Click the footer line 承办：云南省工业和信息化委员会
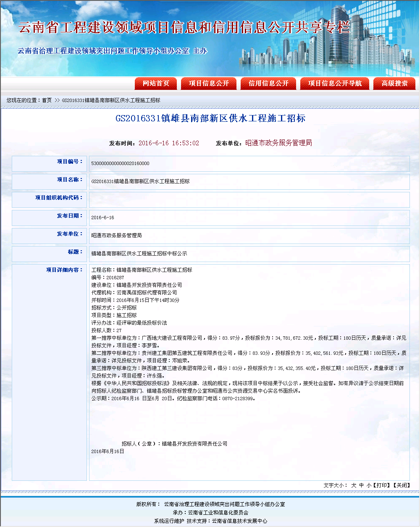420x527 pixels. coord(210,513)
